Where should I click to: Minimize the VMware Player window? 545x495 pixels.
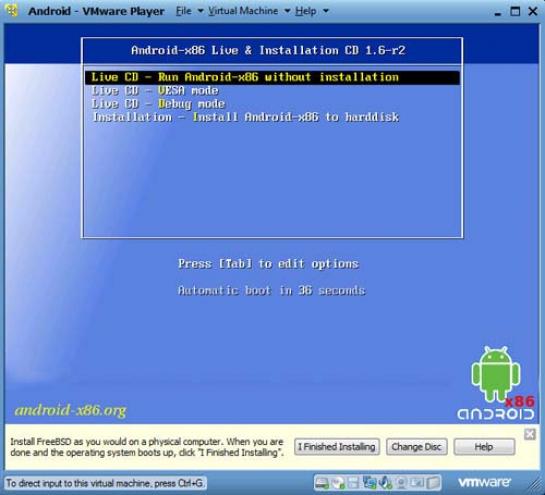pyautogui.click(x=498, y=13)
